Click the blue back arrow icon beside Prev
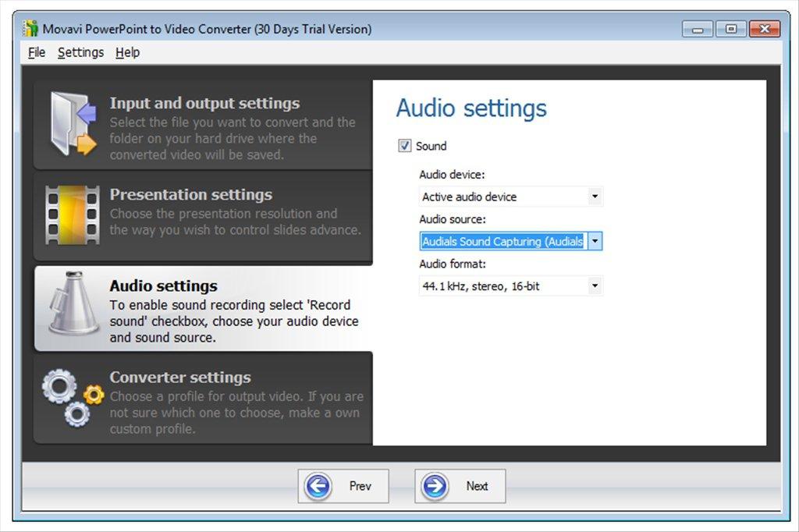The width and height of the screenshot is (799, 532). tap(317, 485)
